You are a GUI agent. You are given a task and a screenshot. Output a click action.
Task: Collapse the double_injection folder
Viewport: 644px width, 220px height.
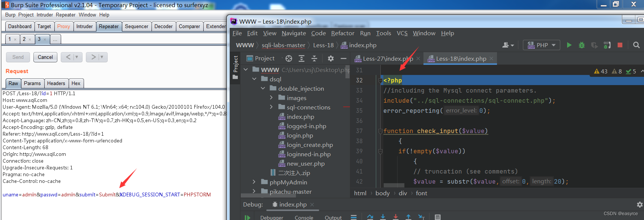(x=263, y=88)
